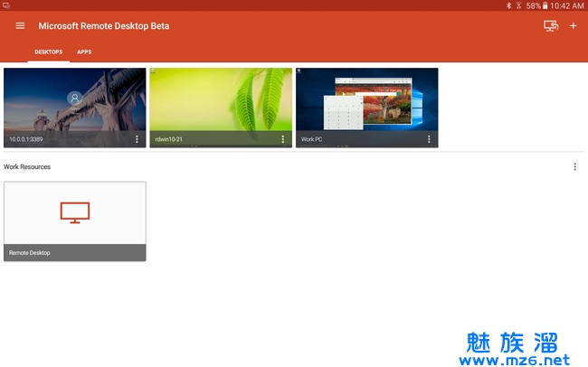Open the overflow menu for rdwin10-21

pos(283,139)
